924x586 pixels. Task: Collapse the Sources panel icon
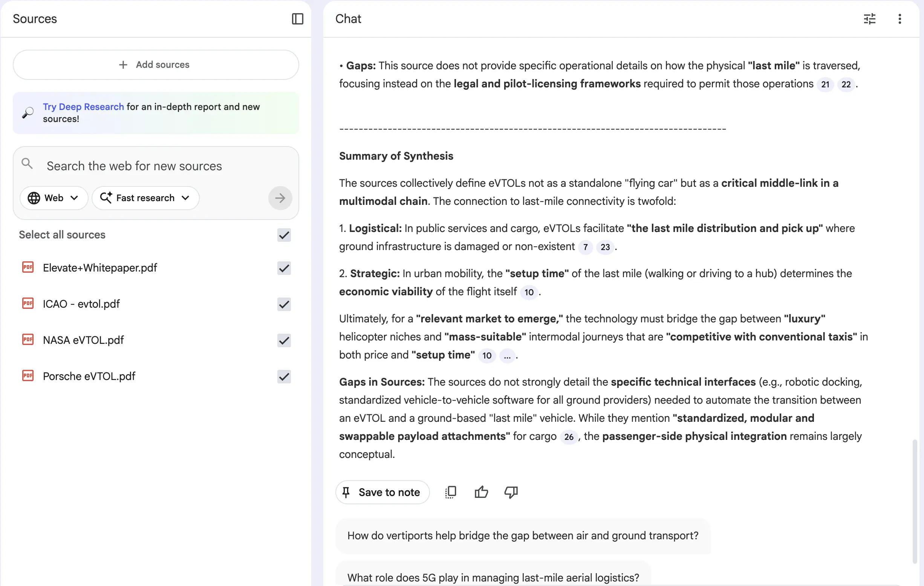click(x=297, y=19)
